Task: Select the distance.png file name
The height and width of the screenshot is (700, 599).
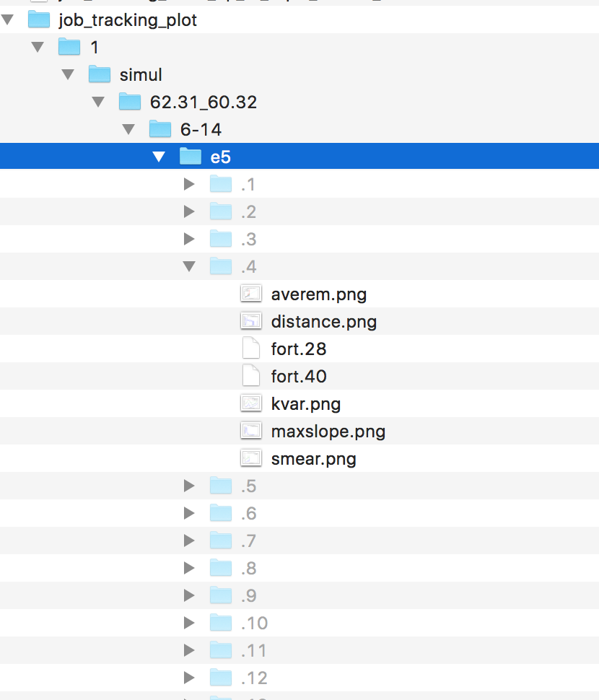Action: point(324,322)
